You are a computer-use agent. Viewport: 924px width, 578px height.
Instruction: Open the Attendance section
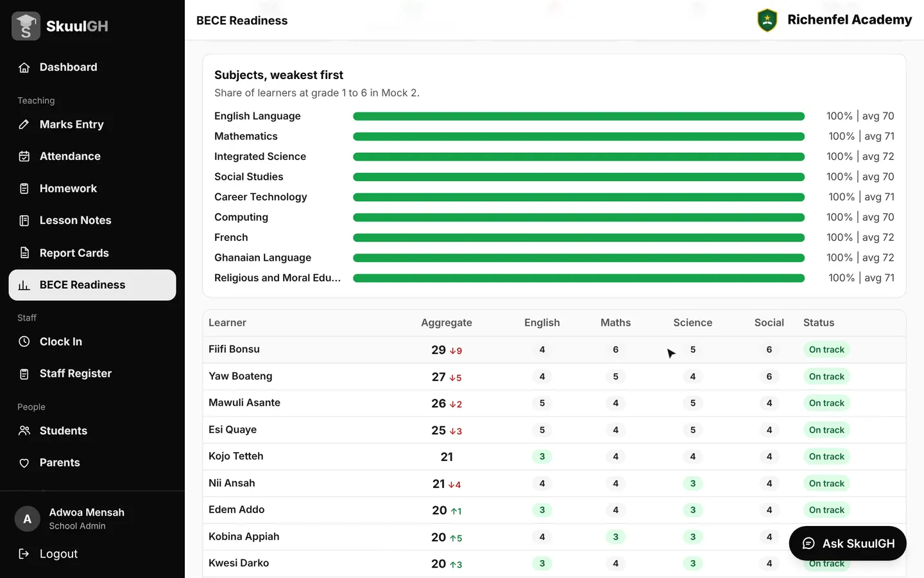tap(92, 156)
